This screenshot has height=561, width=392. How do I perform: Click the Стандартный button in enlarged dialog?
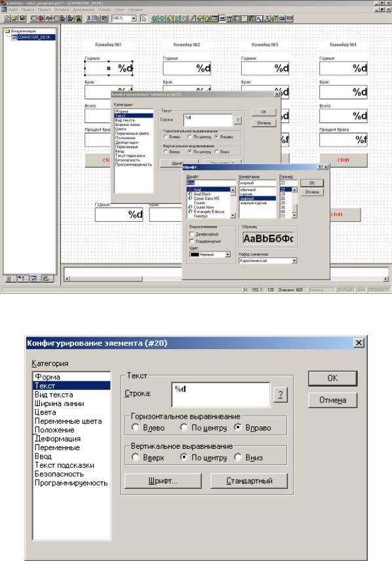[249, 481]
